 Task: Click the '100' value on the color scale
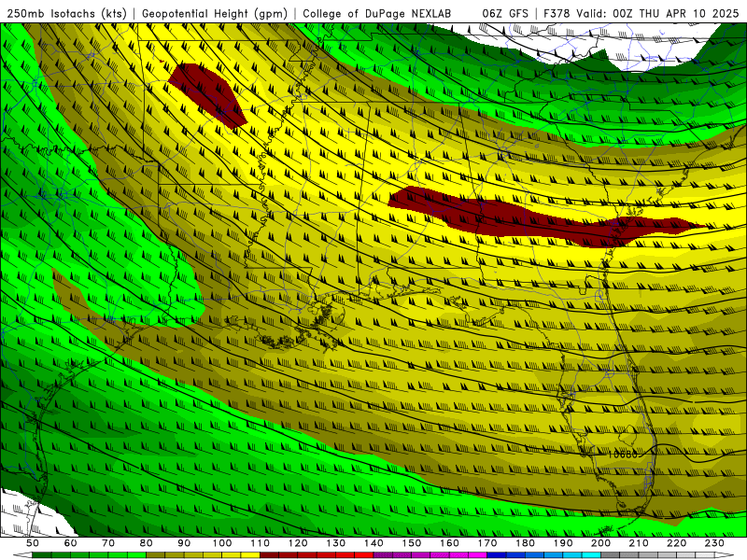coord(222,543)
